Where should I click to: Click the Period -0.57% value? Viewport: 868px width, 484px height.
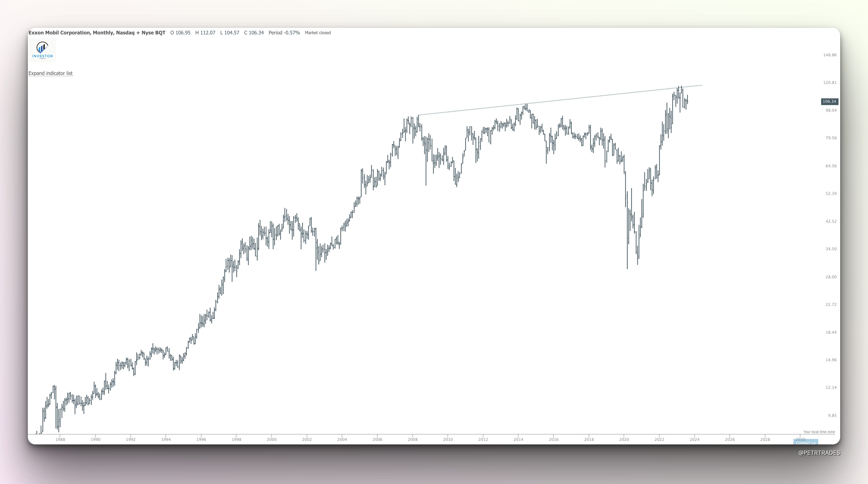pyautogui.click(x=284, y=33)
